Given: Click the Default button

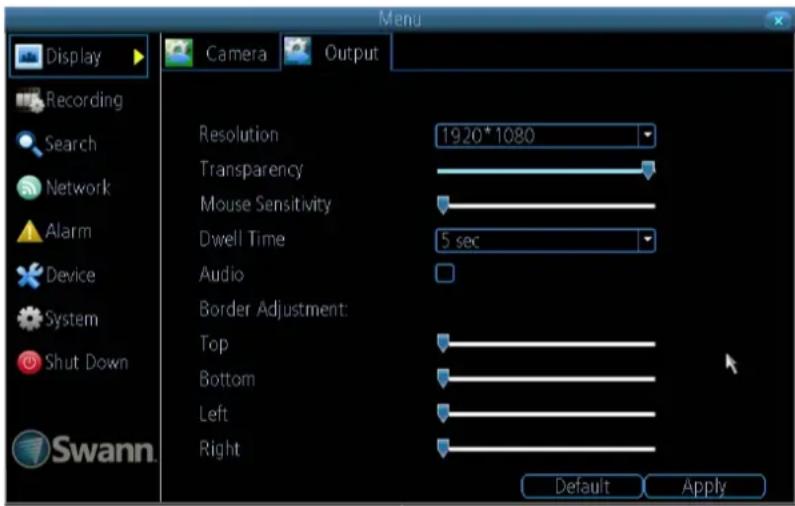Looking at the screenshot, I should coord(582,487).
